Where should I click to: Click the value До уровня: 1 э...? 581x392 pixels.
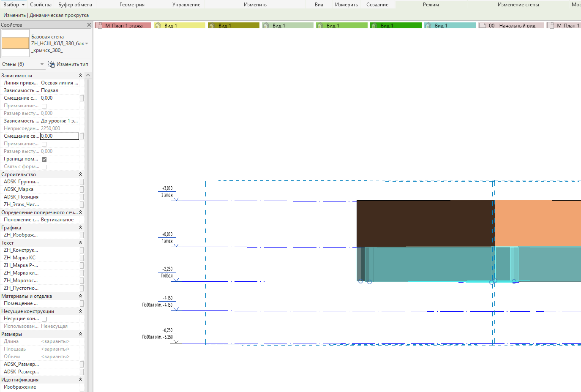(59, 121)
